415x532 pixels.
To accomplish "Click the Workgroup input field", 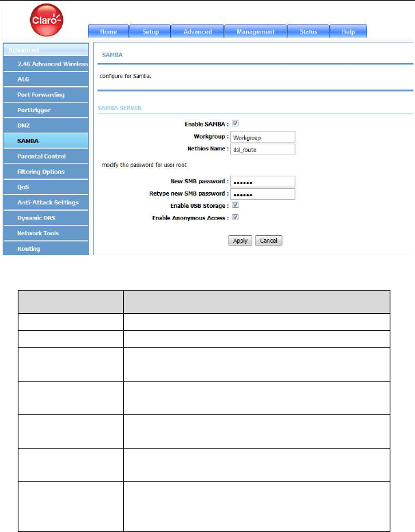I will (x=263, y=137).
